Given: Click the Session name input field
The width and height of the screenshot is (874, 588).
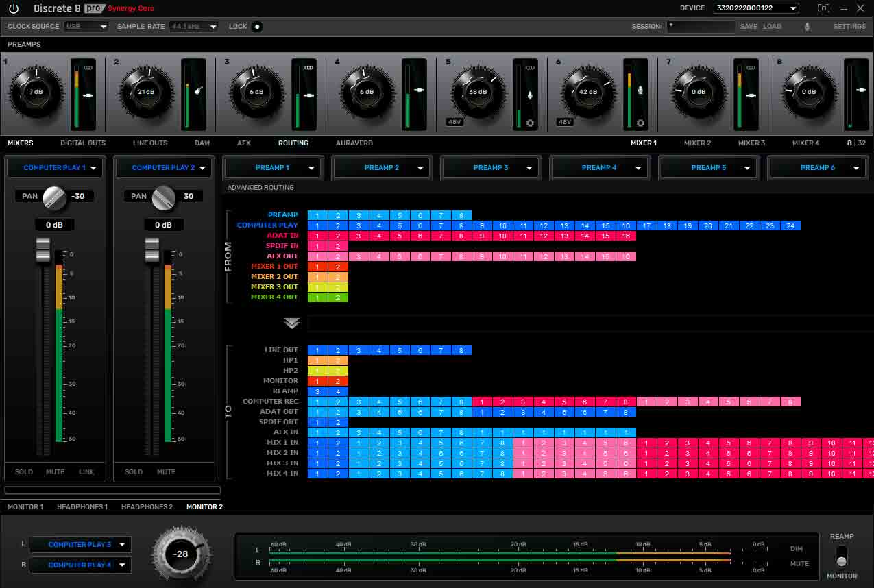Looking at the screenshot, I should (701, 27).
